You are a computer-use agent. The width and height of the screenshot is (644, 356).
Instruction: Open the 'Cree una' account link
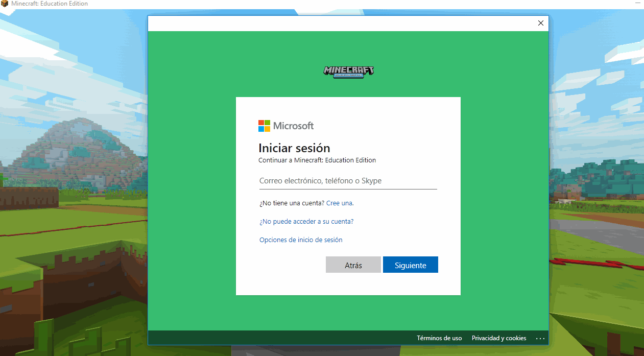pyautogui.click(x=339, y=203)
